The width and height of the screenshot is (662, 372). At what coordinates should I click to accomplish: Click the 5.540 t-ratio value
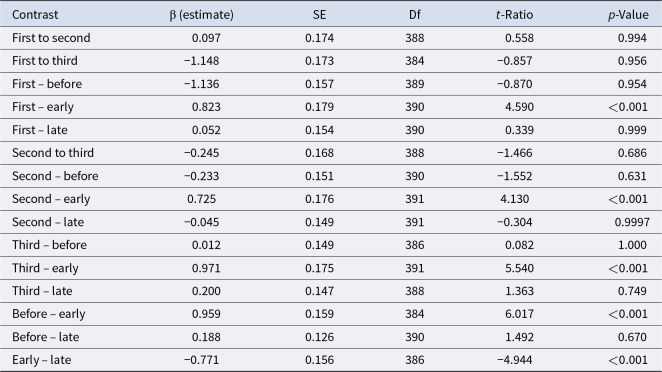pos(519,268)
